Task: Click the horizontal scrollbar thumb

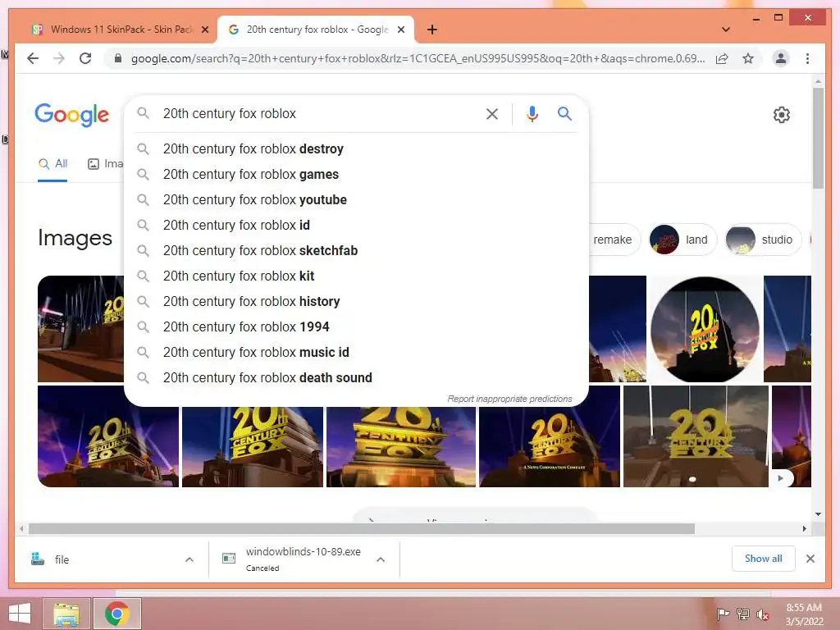Action: pos(362,529)
